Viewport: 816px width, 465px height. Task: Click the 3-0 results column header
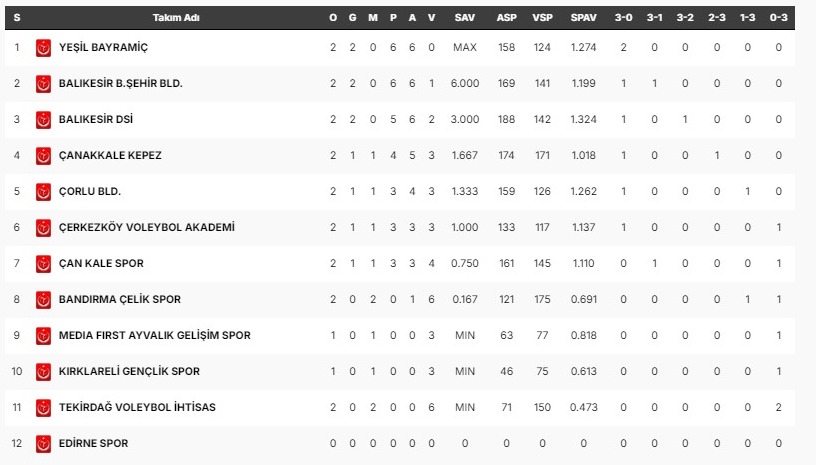624,19
